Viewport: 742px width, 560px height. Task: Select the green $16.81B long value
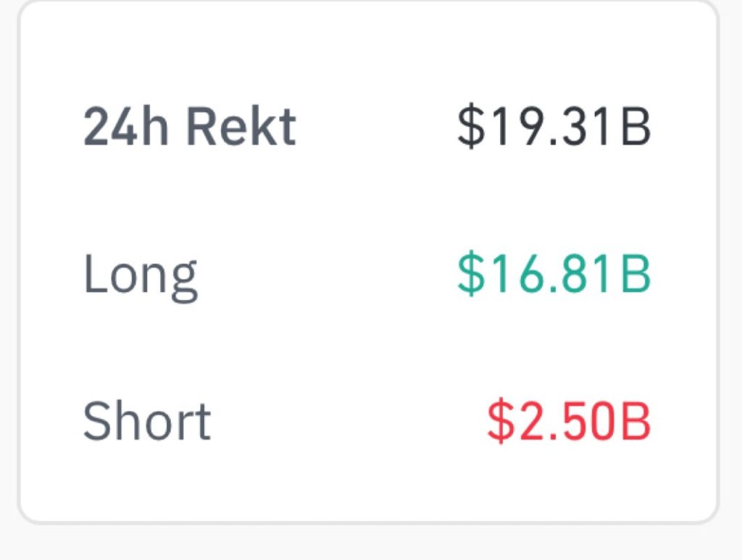tap(554, 275)
